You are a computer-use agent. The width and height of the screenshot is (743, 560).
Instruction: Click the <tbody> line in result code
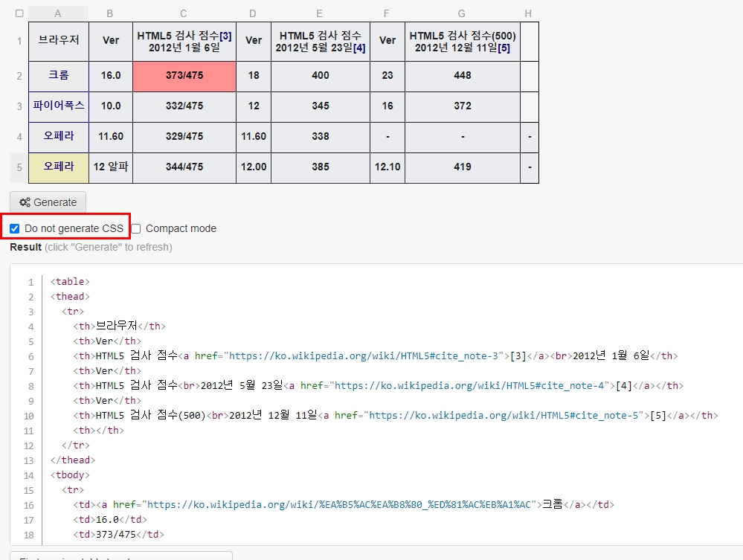(x=70, y=475)
